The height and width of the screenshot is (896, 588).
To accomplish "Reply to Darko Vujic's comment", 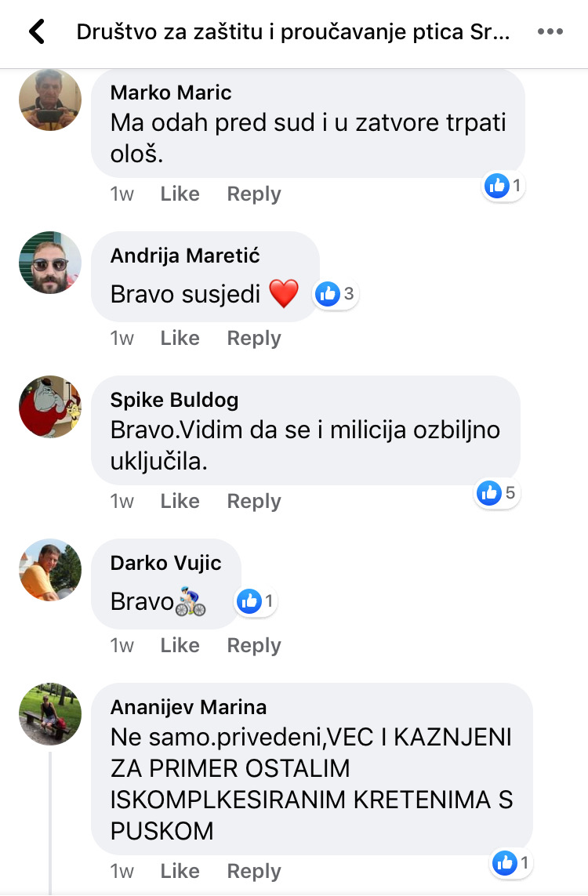I will click(x=254, y=646).
